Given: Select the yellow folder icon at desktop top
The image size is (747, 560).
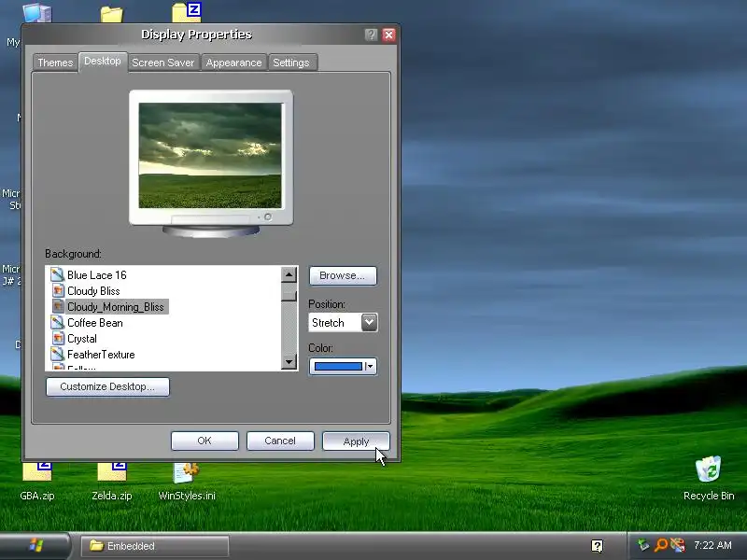Looking at the screenshot, I should tap(111, 14).
